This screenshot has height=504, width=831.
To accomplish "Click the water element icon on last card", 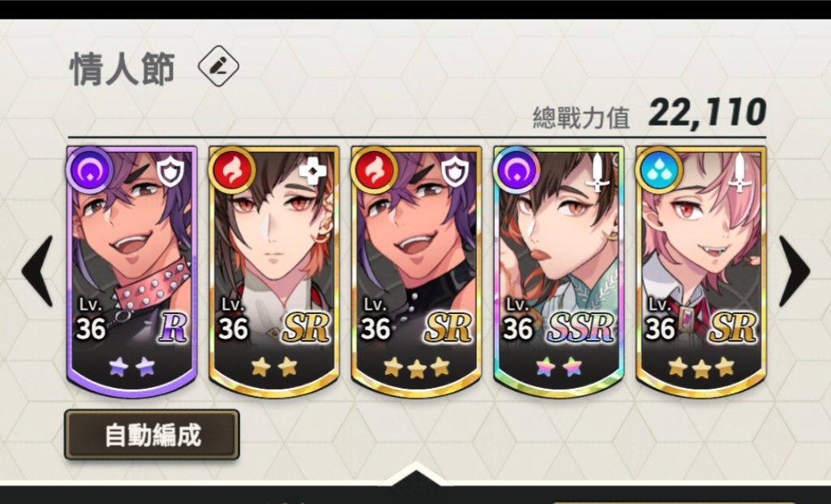I will coord(658,170).
